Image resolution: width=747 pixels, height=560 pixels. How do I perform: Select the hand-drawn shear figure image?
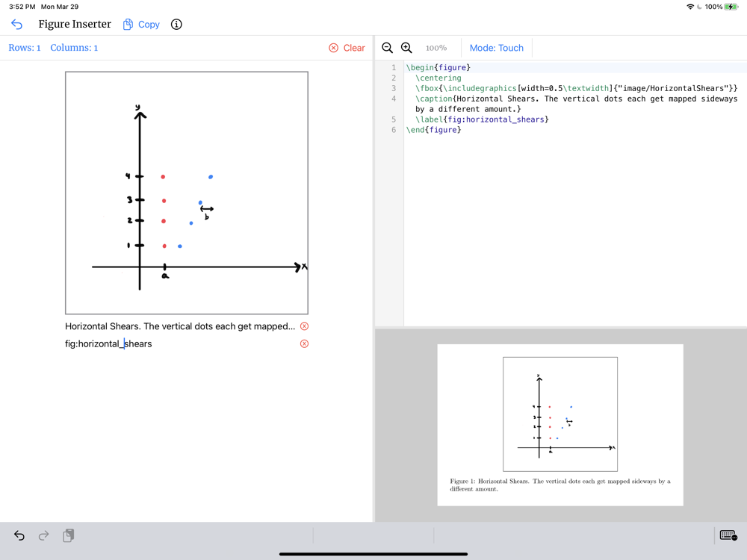pyautogui.click(x=187, y=193)
